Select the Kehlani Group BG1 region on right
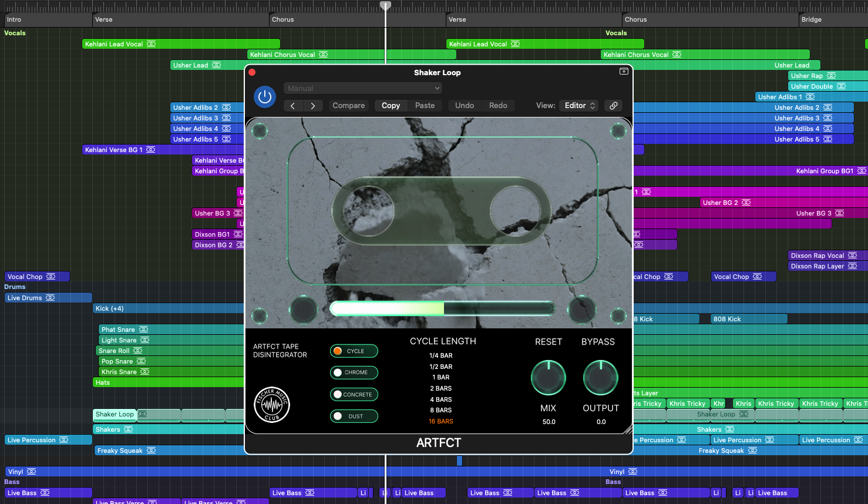The image size is (868, 504). 750,171
